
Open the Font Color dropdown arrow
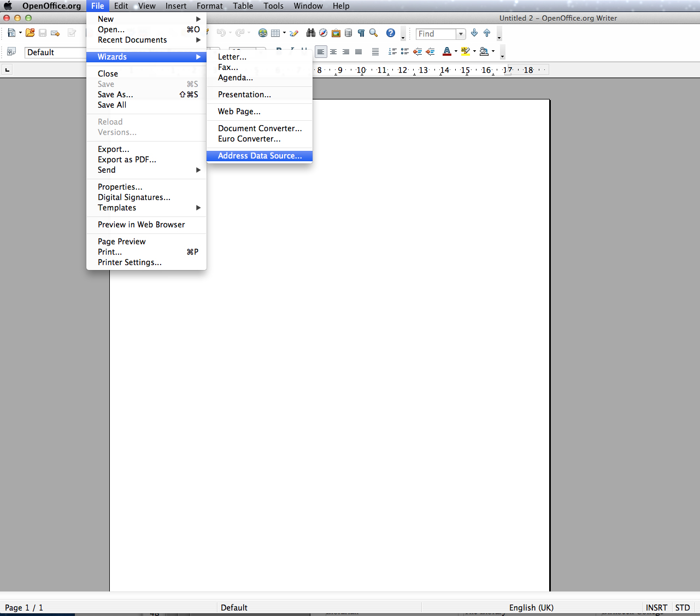tap(455, 51)
